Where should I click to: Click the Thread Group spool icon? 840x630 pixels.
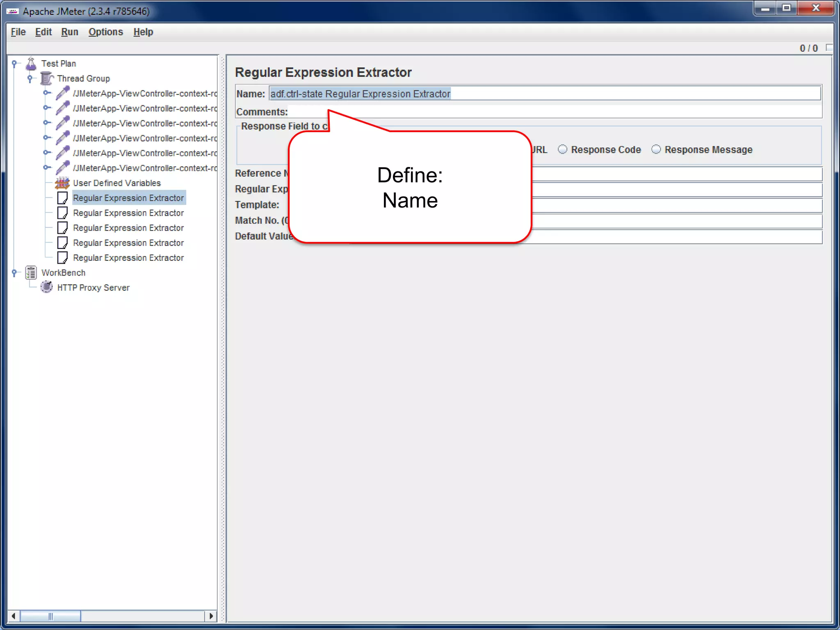(47, 78)
